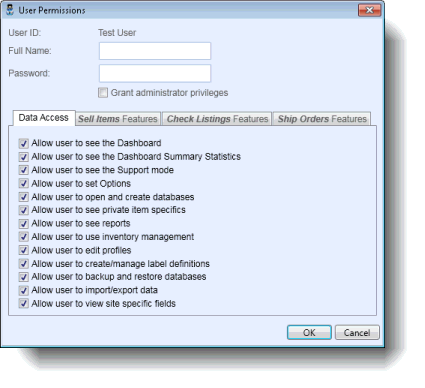Uncheck backup and restore databases
The height and width of the screenshot is (388, 425).
(23, 277)
